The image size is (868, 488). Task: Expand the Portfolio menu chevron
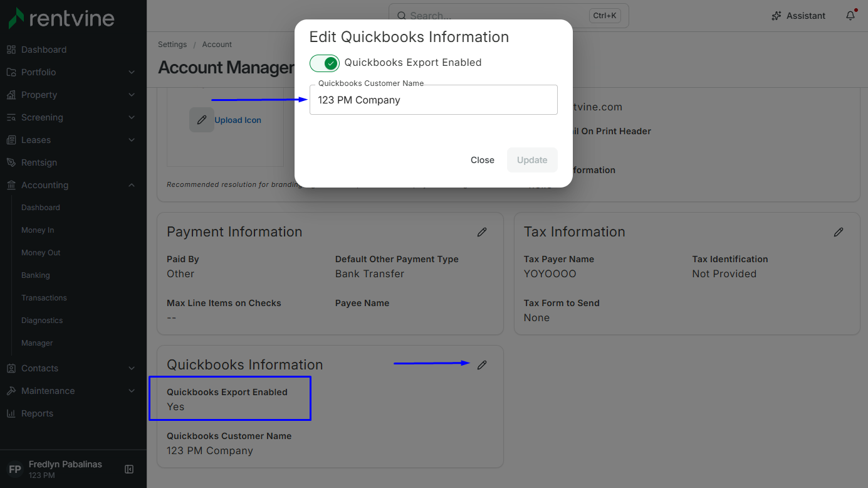pyautogui.click(x=132, y=72)
